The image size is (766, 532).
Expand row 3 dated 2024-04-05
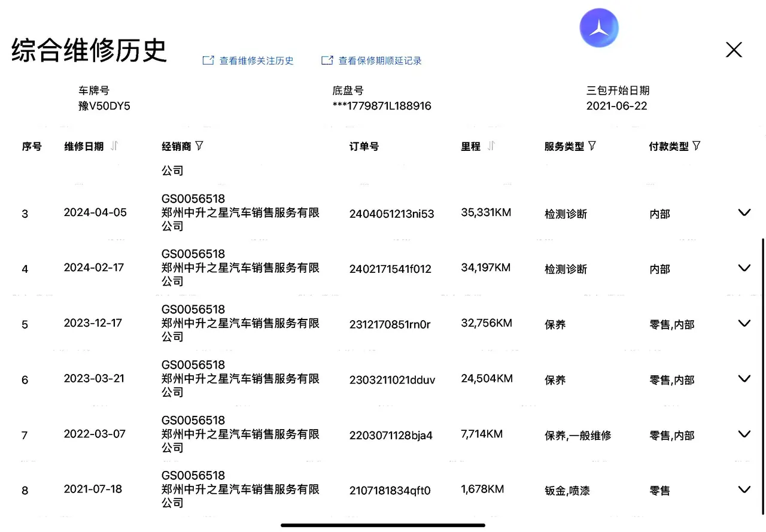click(x=744, y=212)
